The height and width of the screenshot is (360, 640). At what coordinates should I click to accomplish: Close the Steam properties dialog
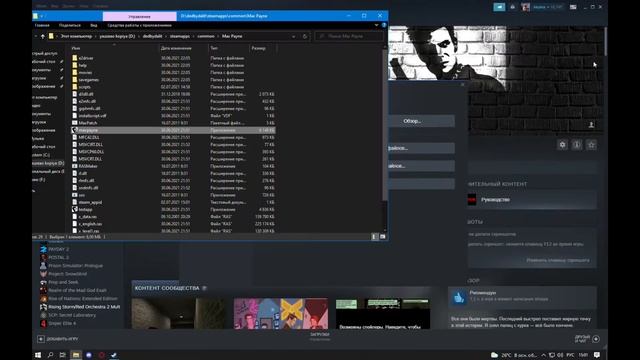[462, 84]
